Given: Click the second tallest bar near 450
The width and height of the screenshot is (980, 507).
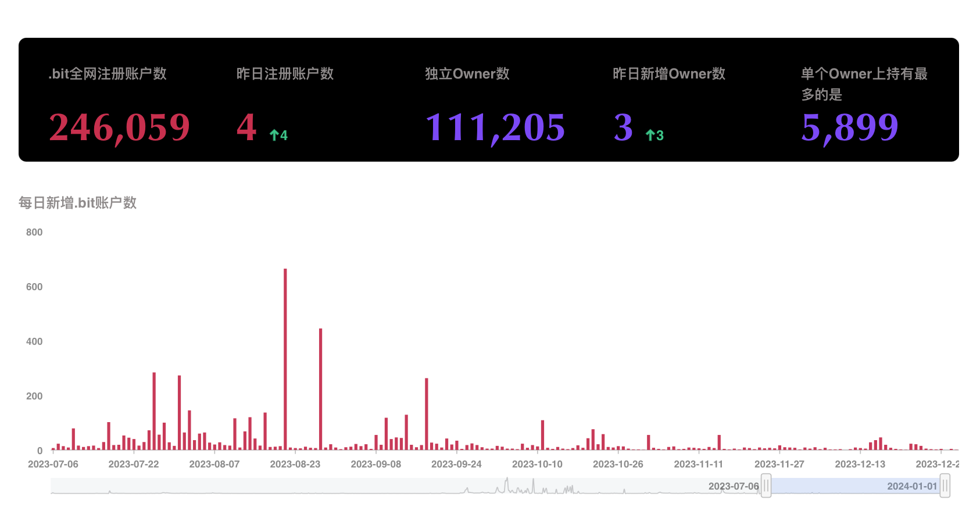Looking at the screenshot, I should 320,390.
